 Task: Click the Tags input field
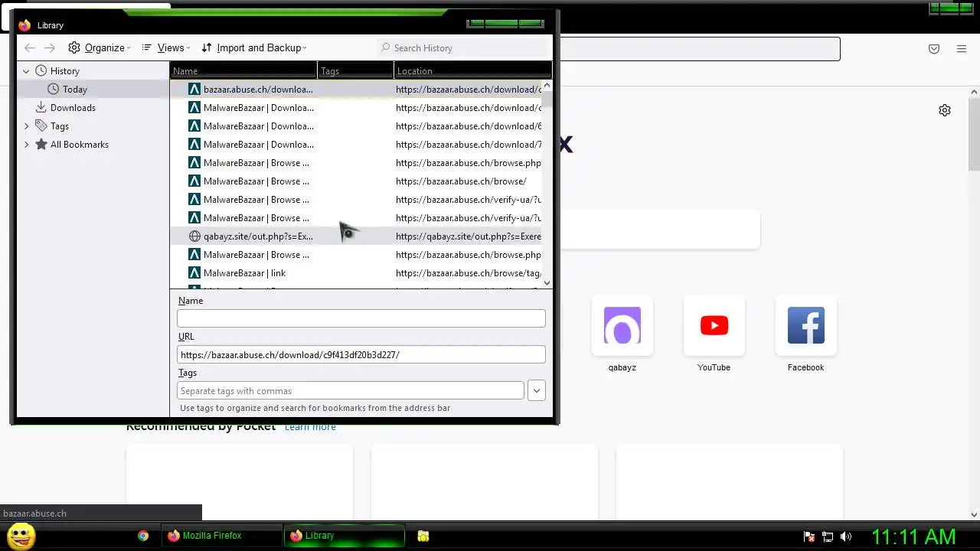pos(351,390)
